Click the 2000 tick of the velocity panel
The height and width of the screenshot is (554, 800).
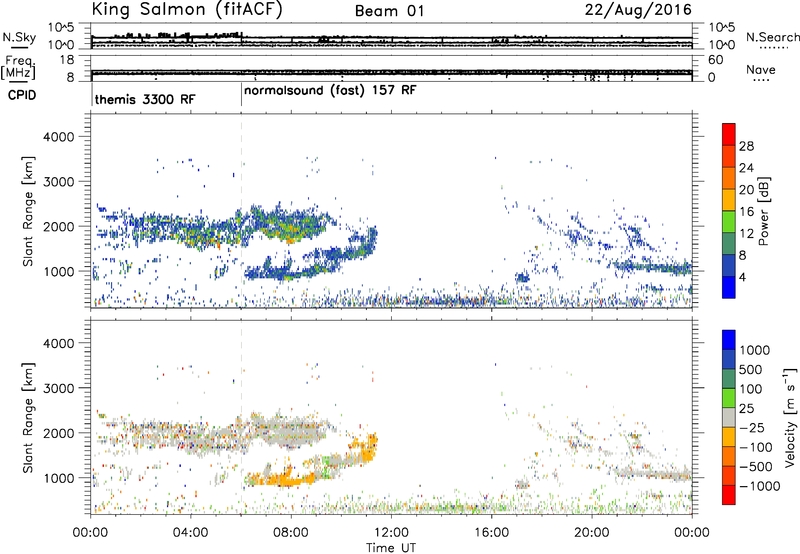(x=58, y=433)
